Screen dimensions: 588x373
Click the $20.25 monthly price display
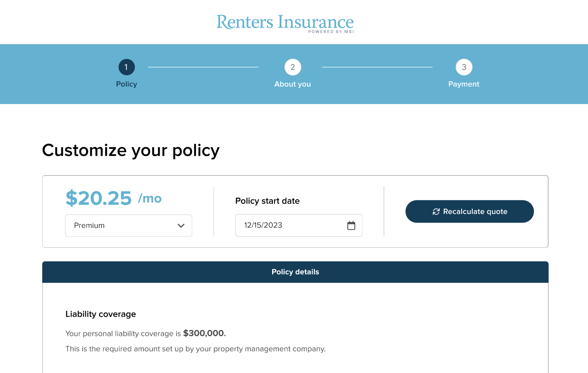click(x=99, y=198)
